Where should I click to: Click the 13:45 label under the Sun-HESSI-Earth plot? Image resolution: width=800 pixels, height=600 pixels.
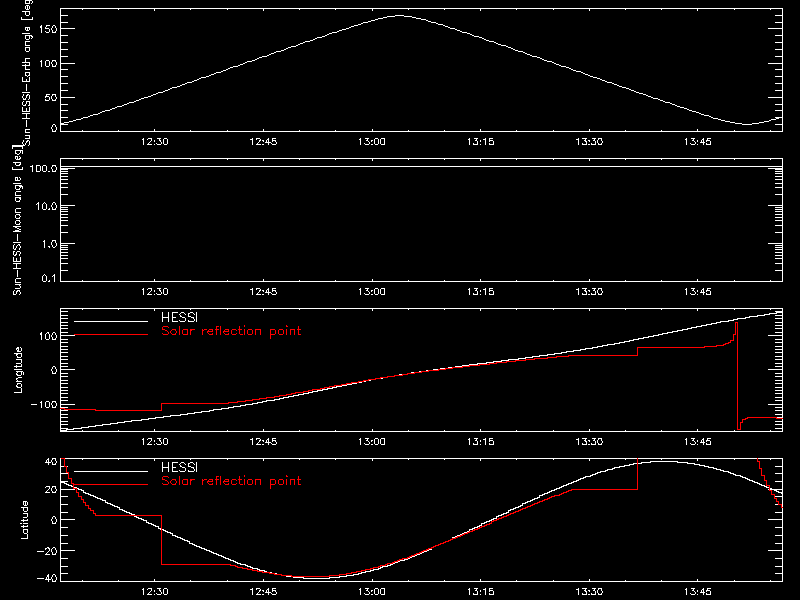(x=698, y=141)
